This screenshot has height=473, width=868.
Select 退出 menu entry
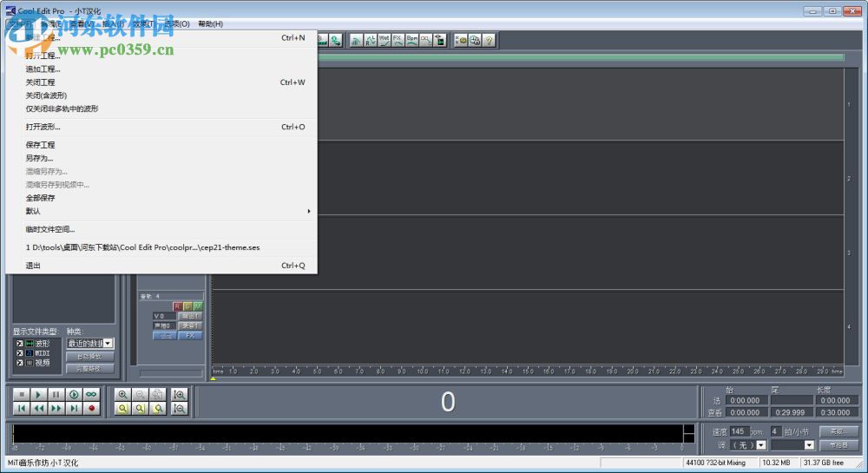coord(162,266)
